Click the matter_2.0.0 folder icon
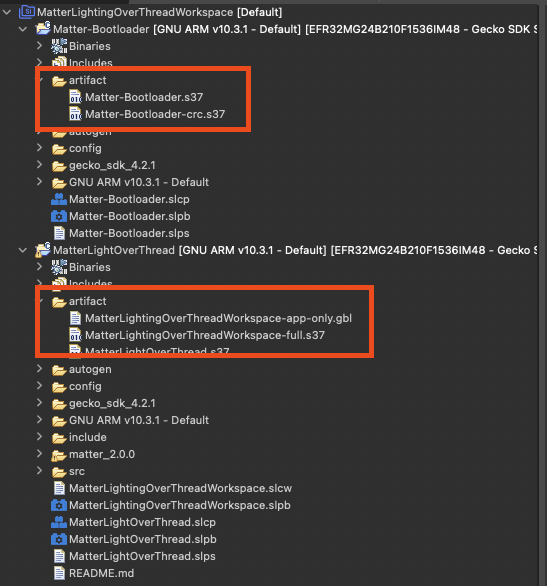 (x=59, y=455)
